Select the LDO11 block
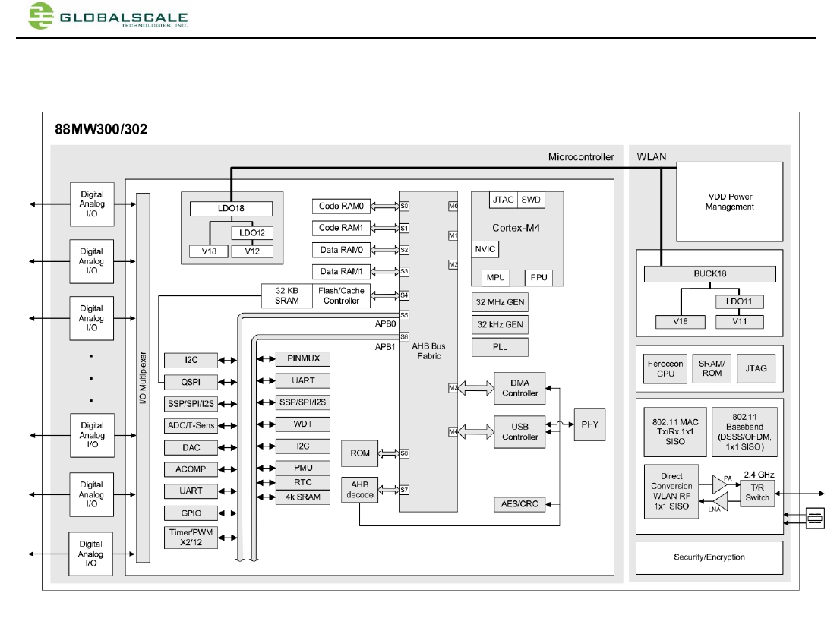840x631 pixels. [x=739, y=301]
